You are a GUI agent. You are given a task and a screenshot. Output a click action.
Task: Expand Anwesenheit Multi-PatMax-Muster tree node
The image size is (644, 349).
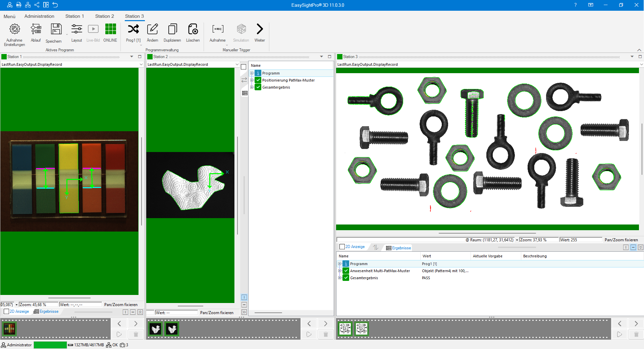pyautogui.click(x=340, y=271)
